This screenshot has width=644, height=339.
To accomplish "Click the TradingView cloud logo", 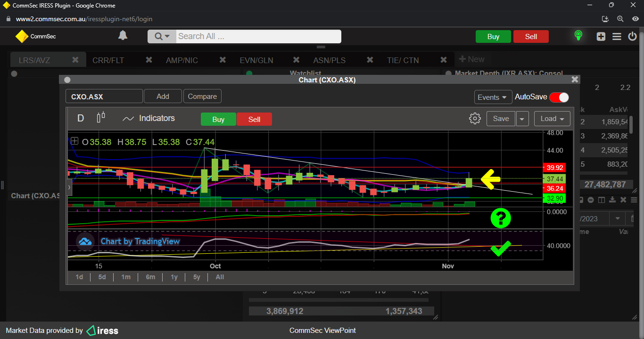I will 85,241.
